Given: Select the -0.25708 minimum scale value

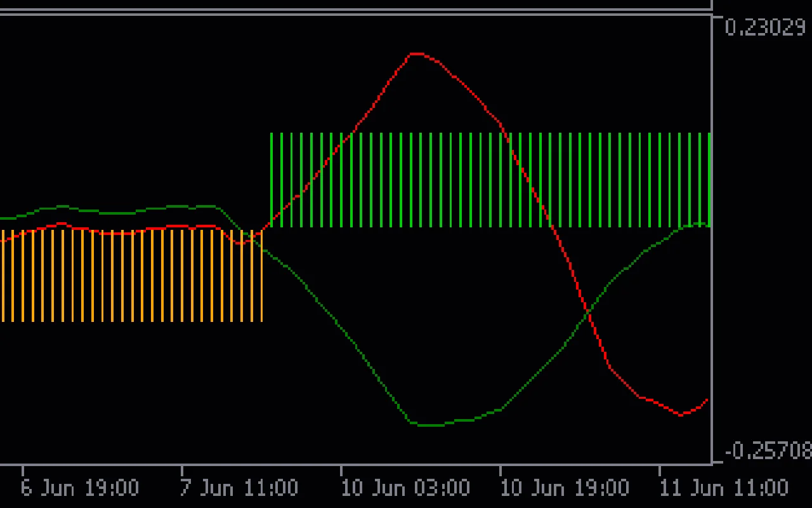Looking at the screenshot, I should (768, 451).
